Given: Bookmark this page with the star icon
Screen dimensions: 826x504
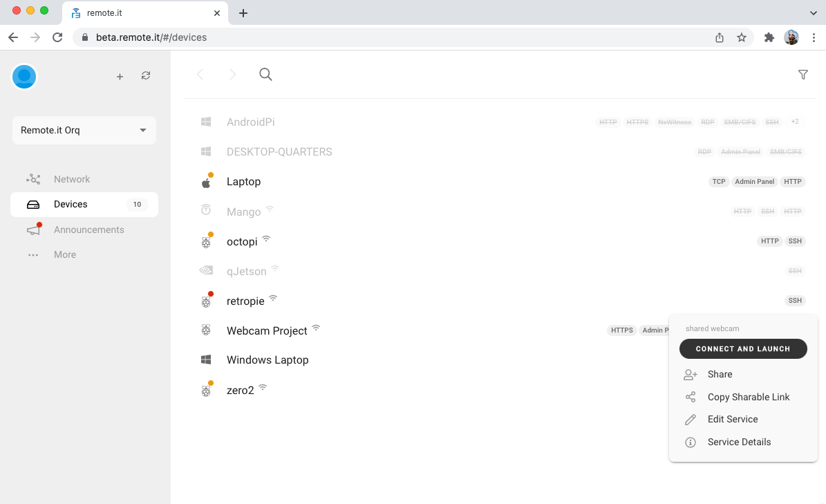Looking at the screenshot, I should [742, 37].
